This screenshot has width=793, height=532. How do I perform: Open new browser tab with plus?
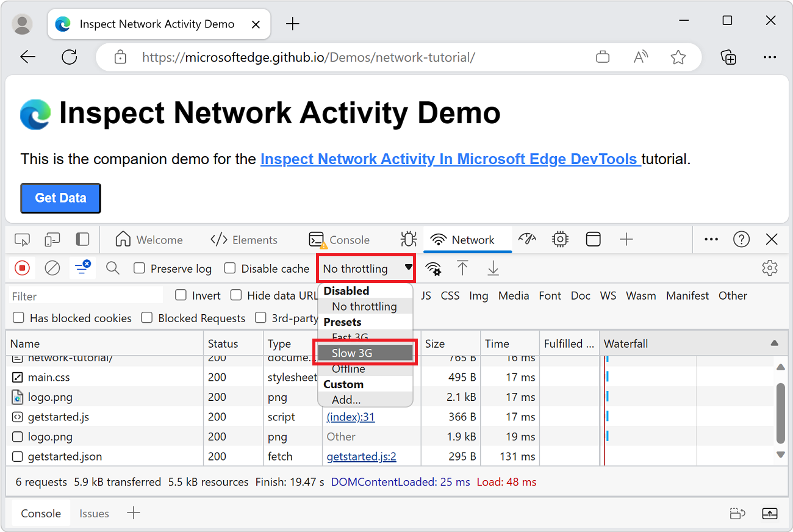(293, 24)
